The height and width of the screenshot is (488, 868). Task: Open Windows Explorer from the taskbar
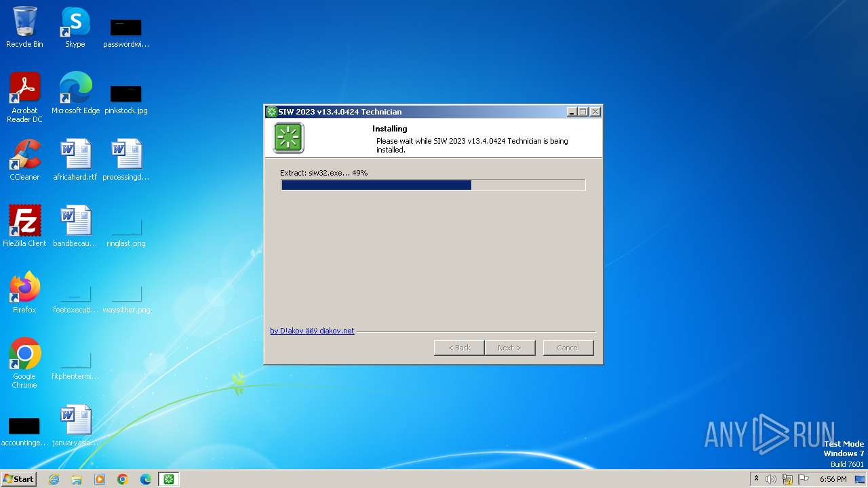click(77, 479)
